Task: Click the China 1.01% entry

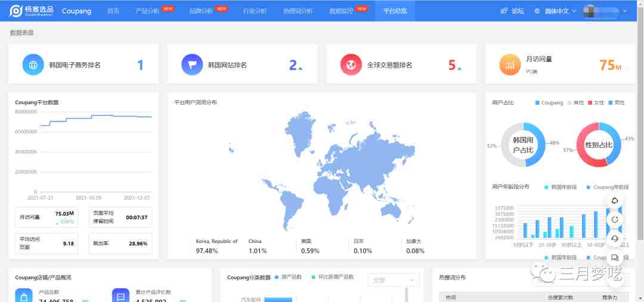Action: (258, 246)
